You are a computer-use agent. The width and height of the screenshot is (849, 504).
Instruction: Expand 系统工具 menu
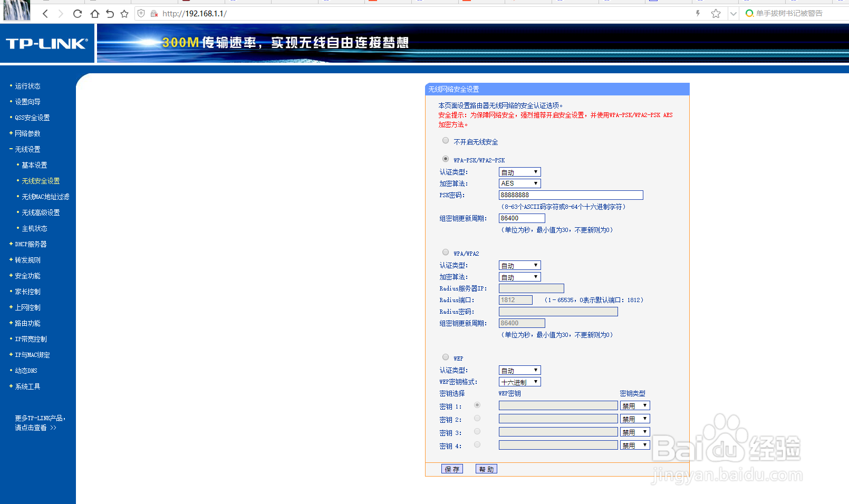(x=27, y=386)
